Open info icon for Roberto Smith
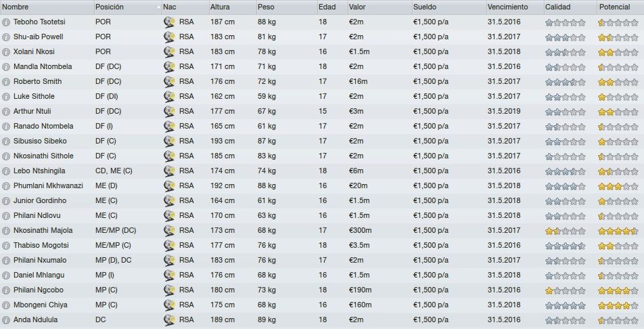The height and width of the screenshot is (329, 644). pyautogui.click(x=5, y=82)
